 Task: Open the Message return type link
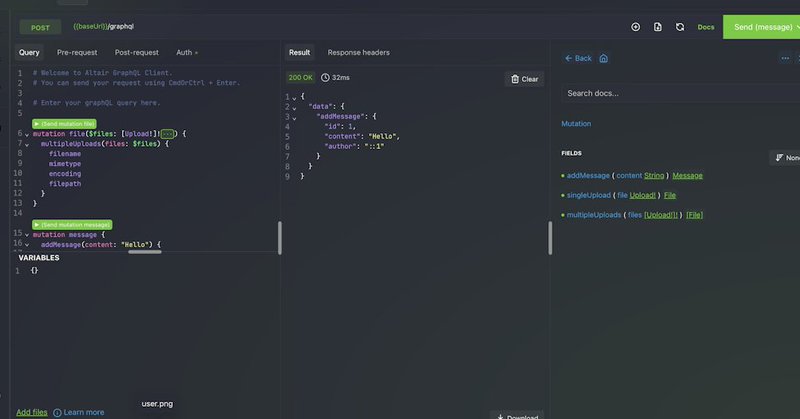pyautogui.click(x=687, y=176)
